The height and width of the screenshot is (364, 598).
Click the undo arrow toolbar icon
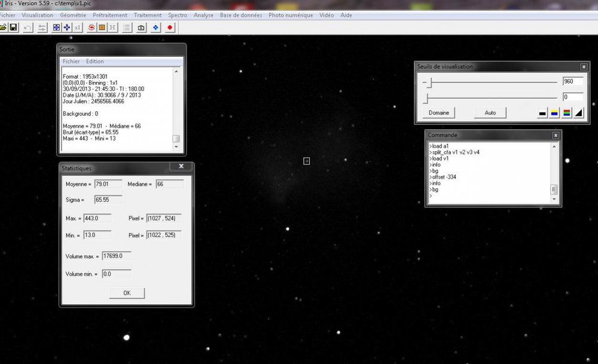(x=28, y=27)
